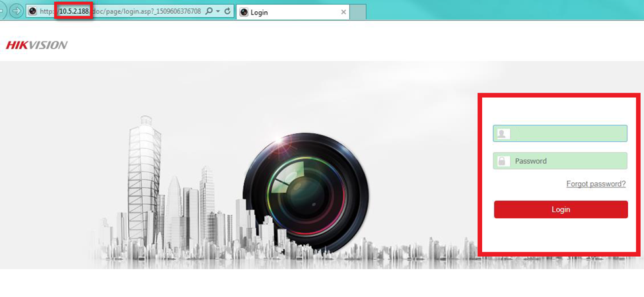Expand the address bar dropdown arrow

[218, 12]
